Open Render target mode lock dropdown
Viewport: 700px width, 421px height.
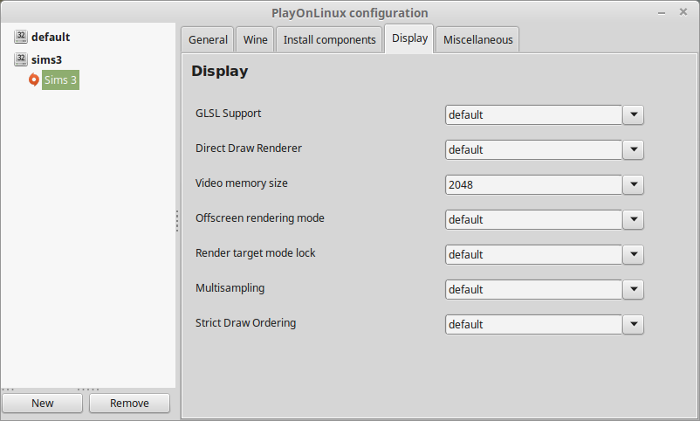pos(632,255)
